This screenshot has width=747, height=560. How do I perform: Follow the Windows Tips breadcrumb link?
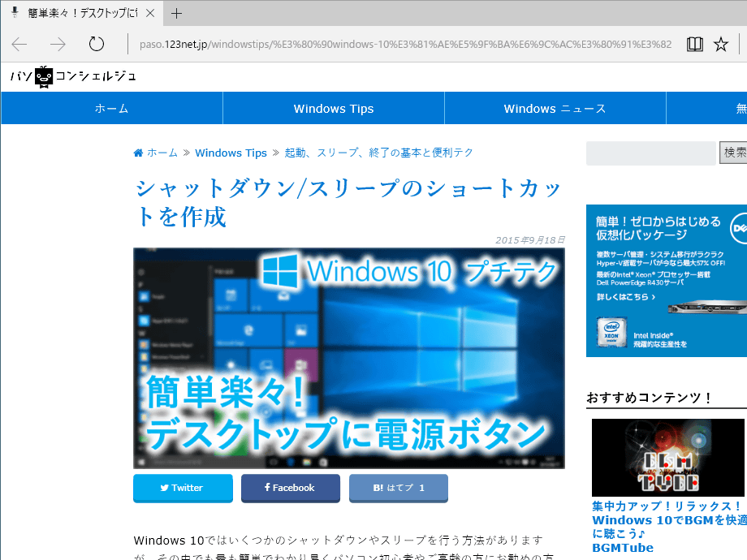pyautogui.click(x=231, y=153)
